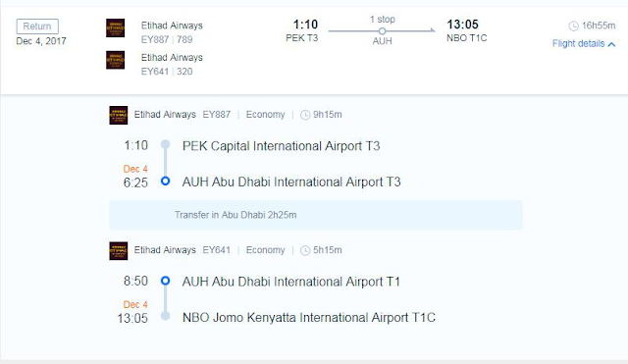Viewport: 628px width, 364px height.
Task: Click Etihad logo in EY887 Economy detail row
Action: point(119,116)
